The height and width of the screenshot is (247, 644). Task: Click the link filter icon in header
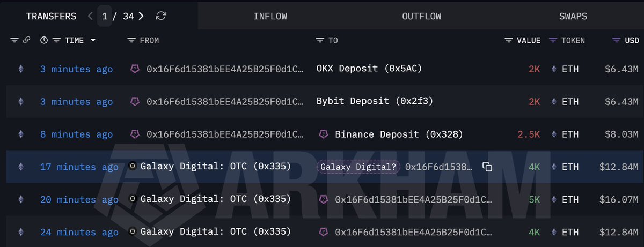point(26,40)
